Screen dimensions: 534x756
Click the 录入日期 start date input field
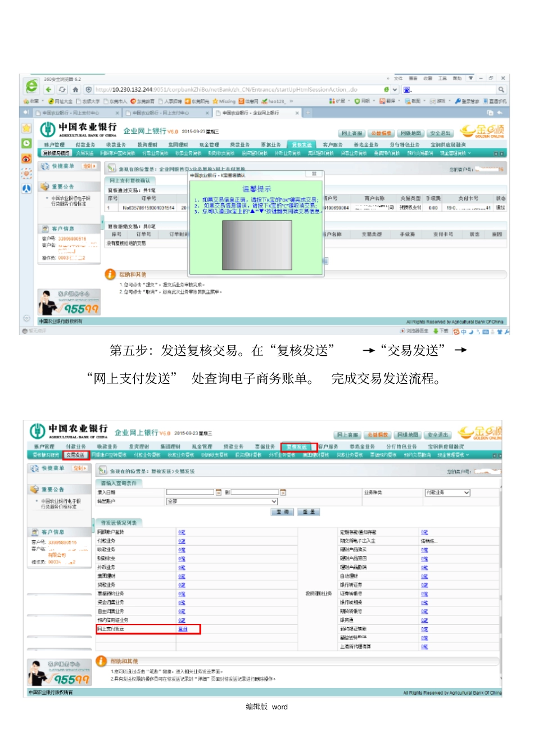pos(190,492)
